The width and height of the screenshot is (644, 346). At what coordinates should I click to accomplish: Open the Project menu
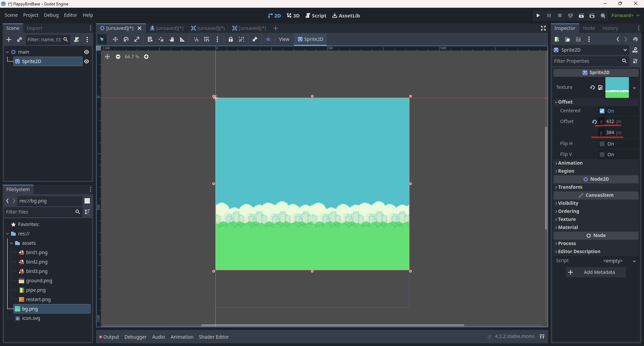point(31,15)
